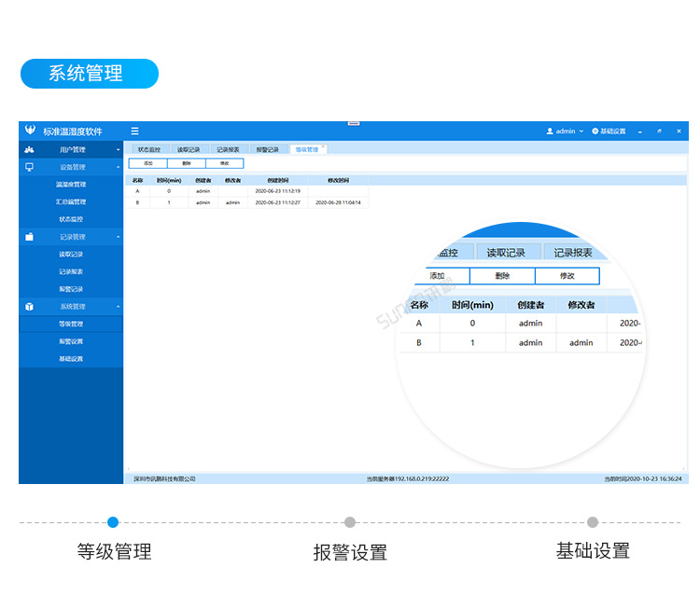Screen dimensions: 700x609
Task: Click the 系统管理 sidebar group label
Action: click(73, 307)
